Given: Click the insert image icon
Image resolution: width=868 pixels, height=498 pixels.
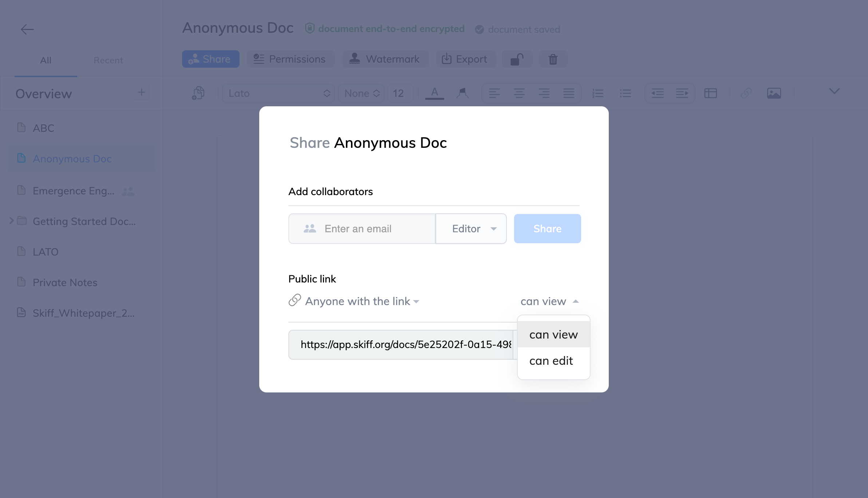Looking at the screenshot, I should [x=774, y=93].
